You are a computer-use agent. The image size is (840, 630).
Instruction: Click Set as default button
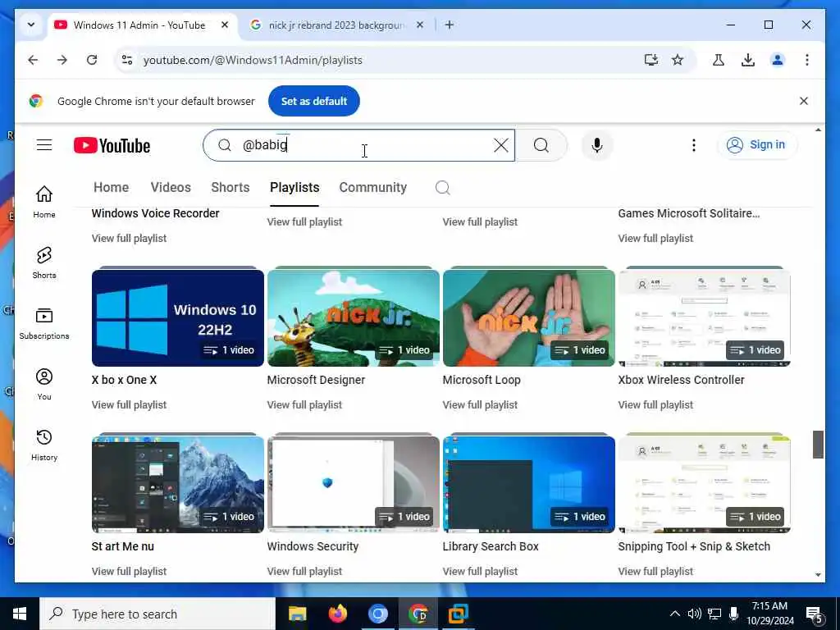[314, 101]
